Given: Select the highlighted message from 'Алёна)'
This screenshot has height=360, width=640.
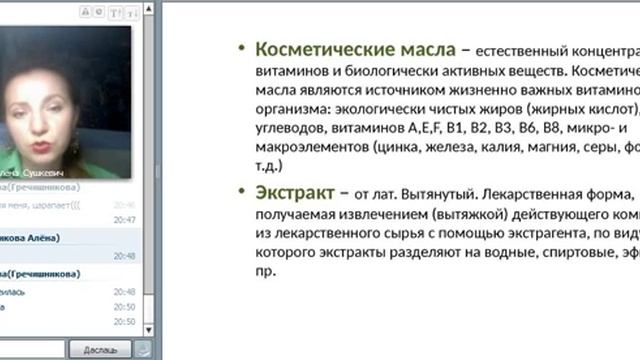Looking at the screenshot, I should coord(70,246).
